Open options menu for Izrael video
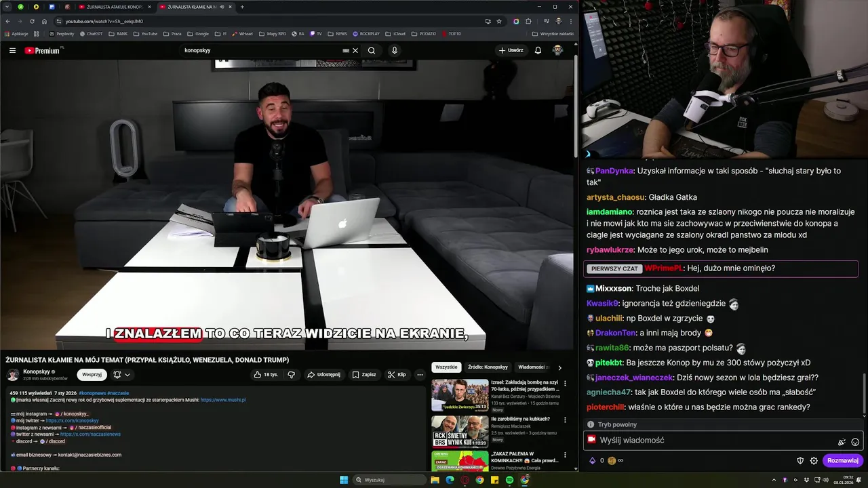The image size is (868, 488). click(x=565, y=383)
